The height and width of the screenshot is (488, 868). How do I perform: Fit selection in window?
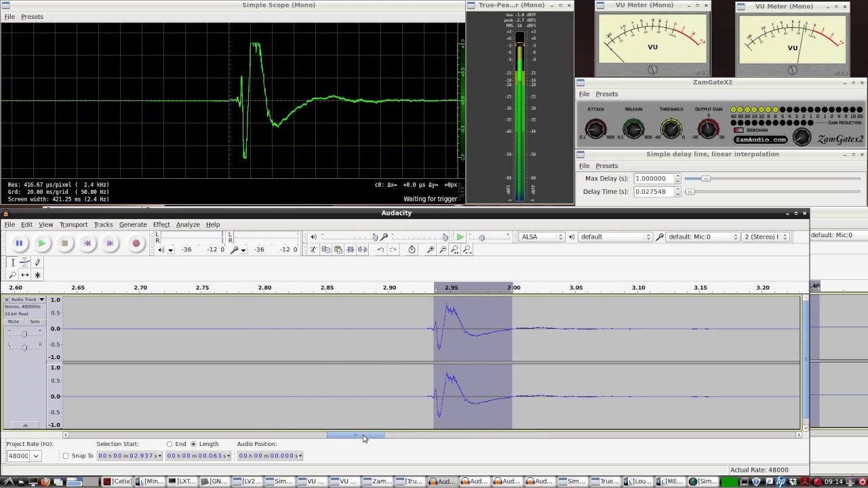click(454, 249)
